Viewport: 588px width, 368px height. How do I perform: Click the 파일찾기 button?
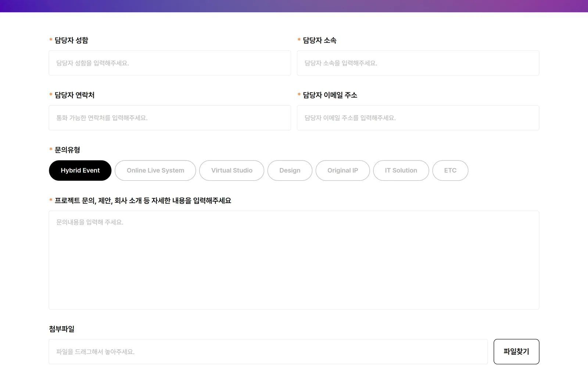(x=516, y=351)
